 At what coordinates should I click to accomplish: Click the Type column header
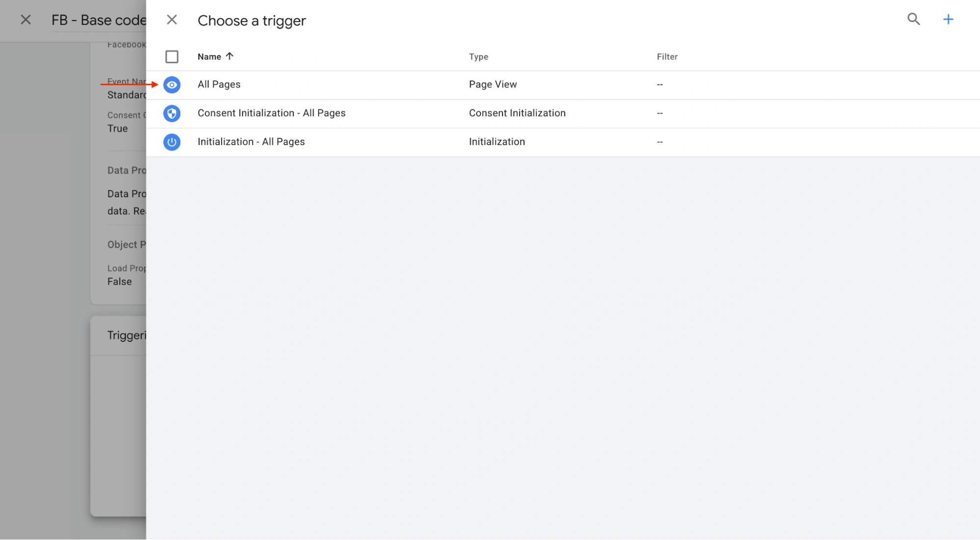click(478, 57)
